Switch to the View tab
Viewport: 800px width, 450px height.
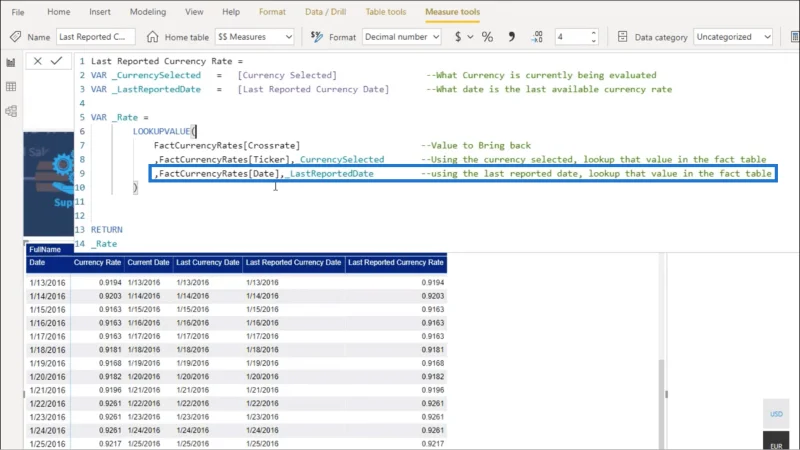click(194, 12)
